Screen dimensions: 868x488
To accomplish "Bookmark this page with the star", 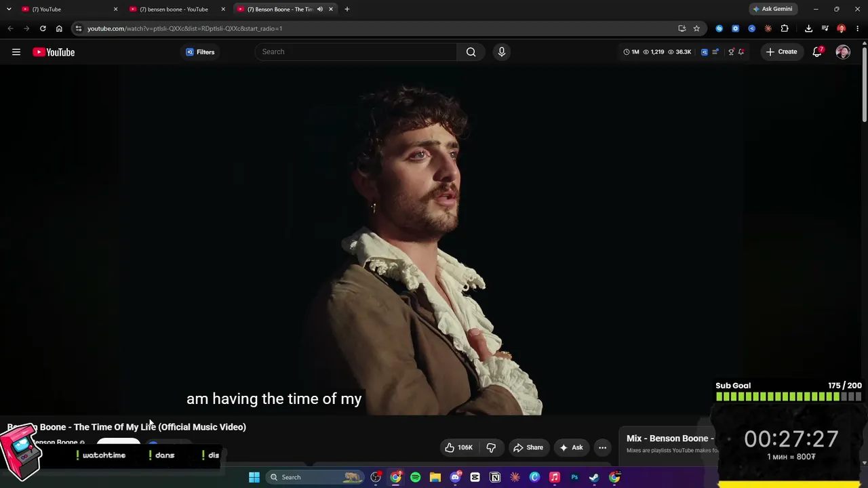I will (x=696, y=28).
